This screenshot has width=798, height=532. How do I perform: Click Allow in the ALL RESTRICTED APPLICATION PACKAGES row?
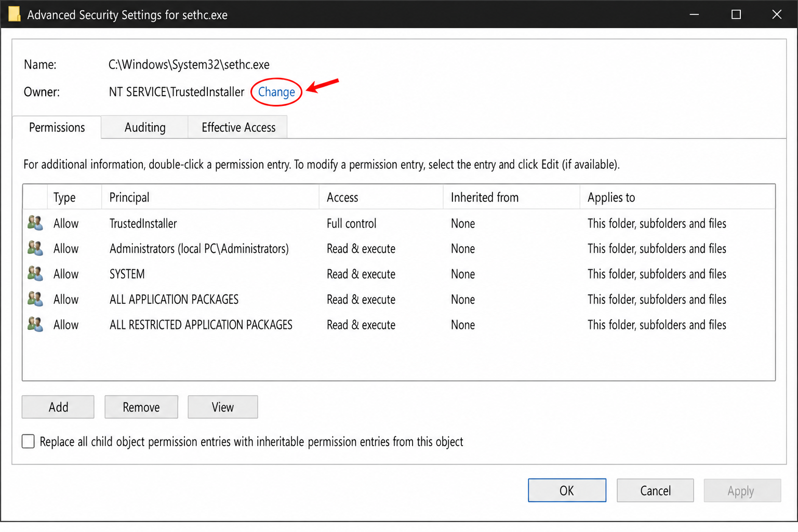click(66, 325)
